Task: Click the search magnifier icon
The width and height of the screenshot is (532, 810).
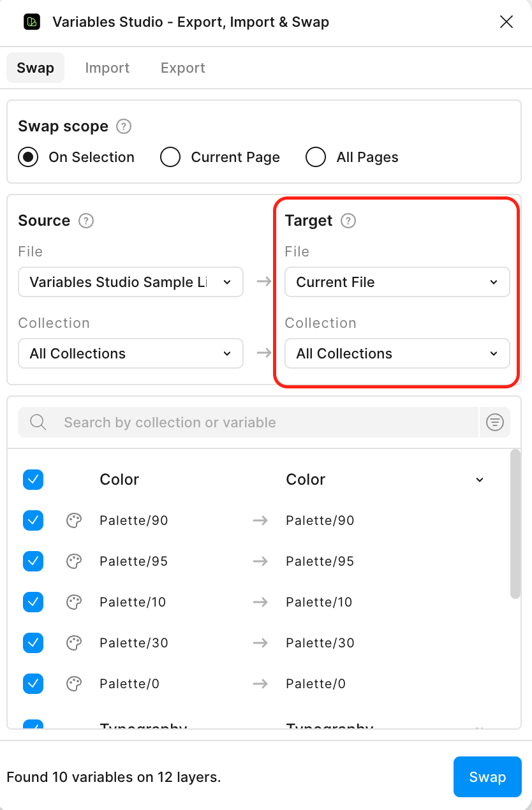Action: [x=38, y=422]
